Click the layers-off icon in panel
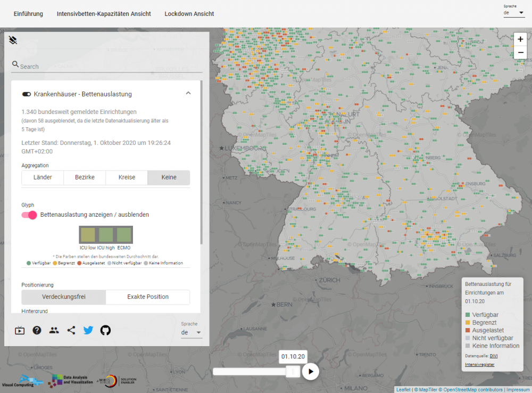This screenshot has width=532, height=393. [13, 40]
